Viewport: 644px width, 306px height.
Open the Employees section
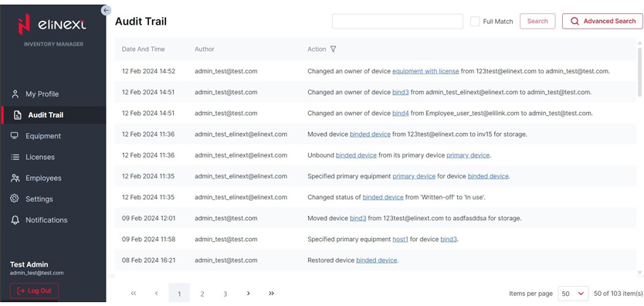tap(53, 178)
